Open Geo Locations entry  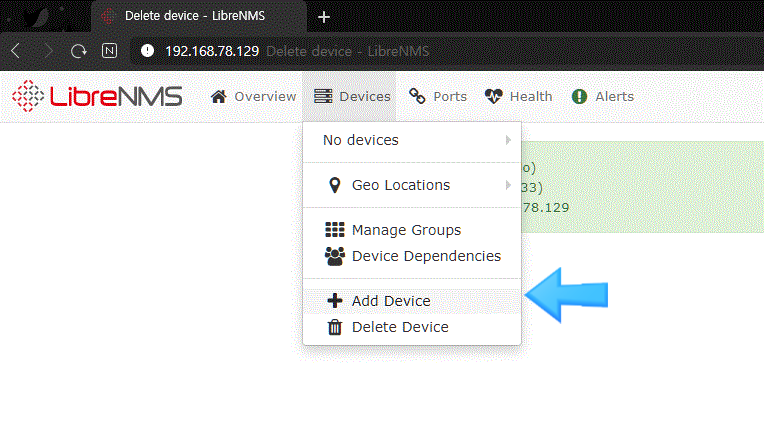412,185
